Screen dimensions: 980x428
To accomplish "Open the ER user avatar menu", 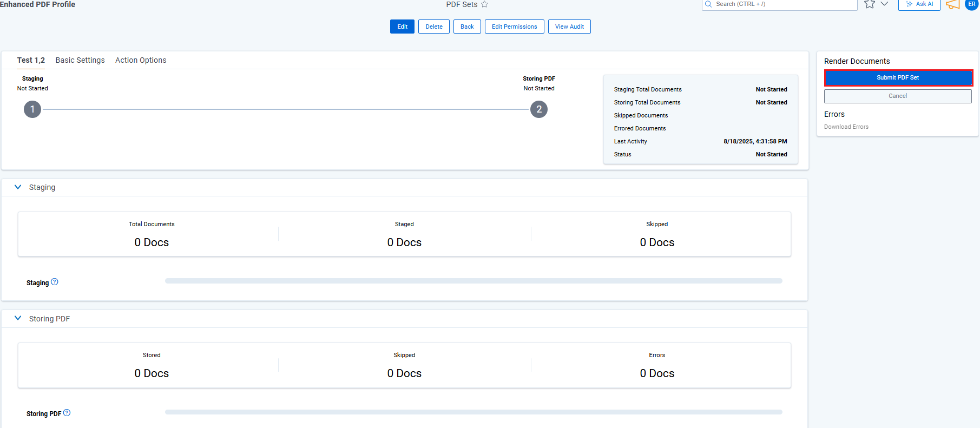I will 972,4.
